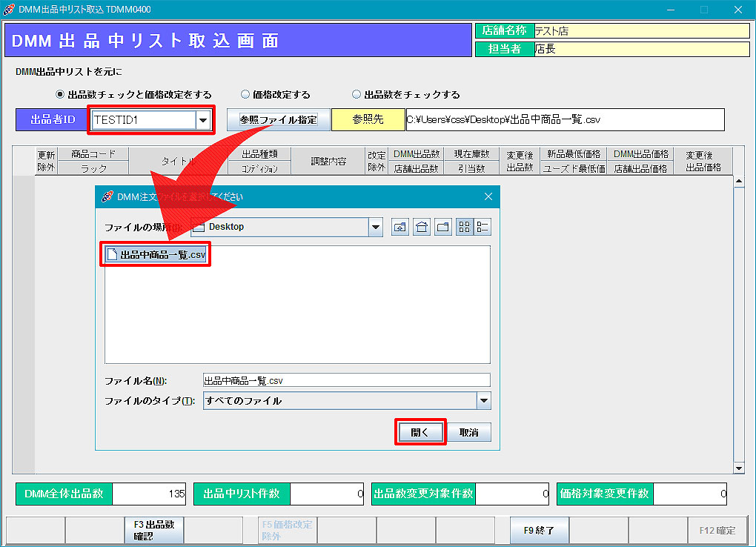
Task: Click the 店舗出品価格 column header
Action: 641,168
